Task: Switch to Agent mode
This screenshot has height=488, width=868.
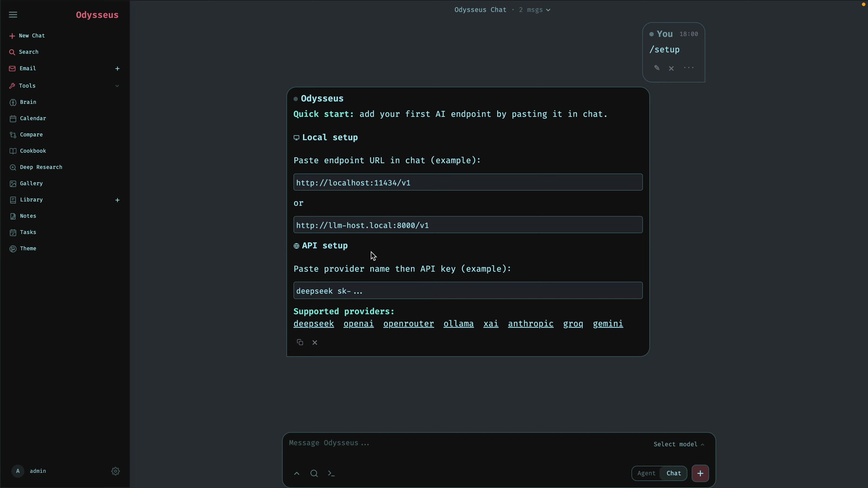Action: pos(646,473)
